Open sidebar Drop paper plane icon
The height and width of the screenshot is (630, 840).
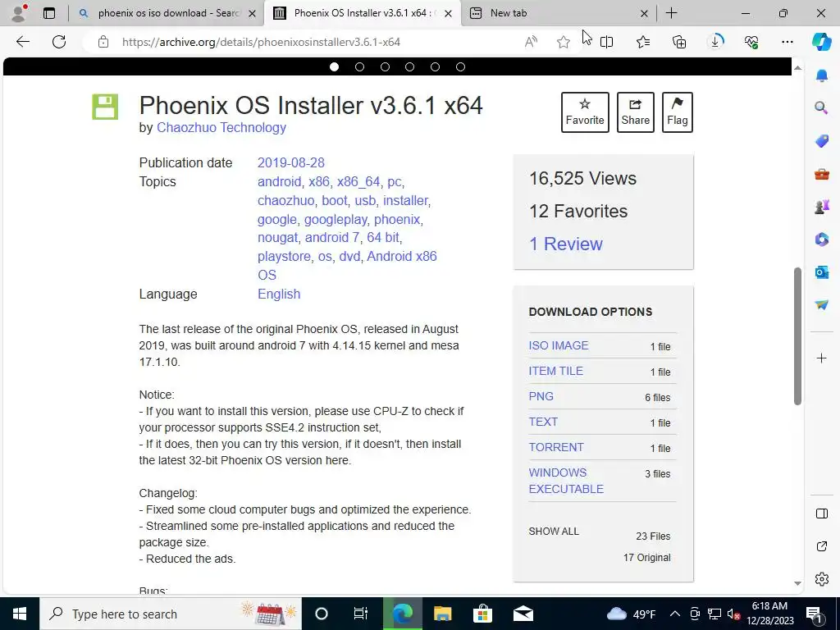click(822, 304)
